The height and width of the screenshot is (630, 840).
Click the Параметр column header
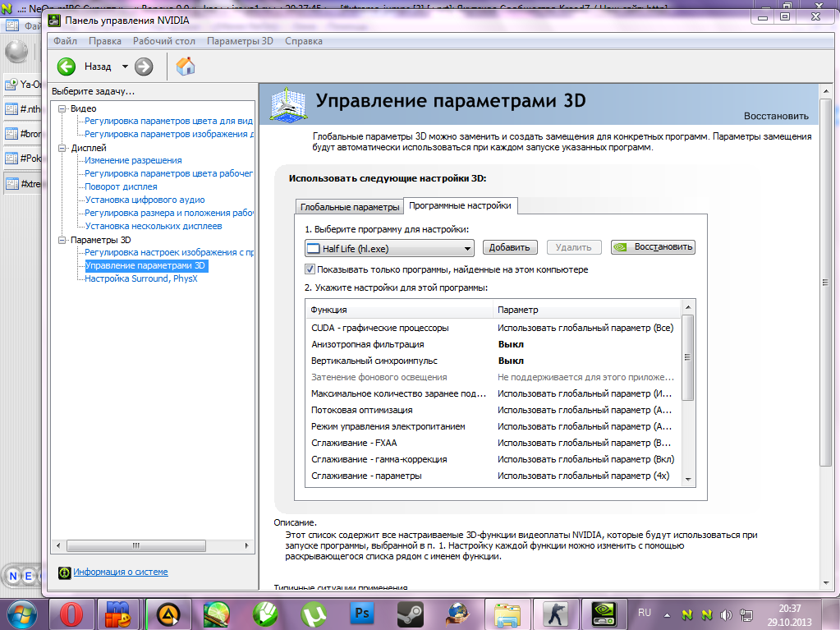586,310
